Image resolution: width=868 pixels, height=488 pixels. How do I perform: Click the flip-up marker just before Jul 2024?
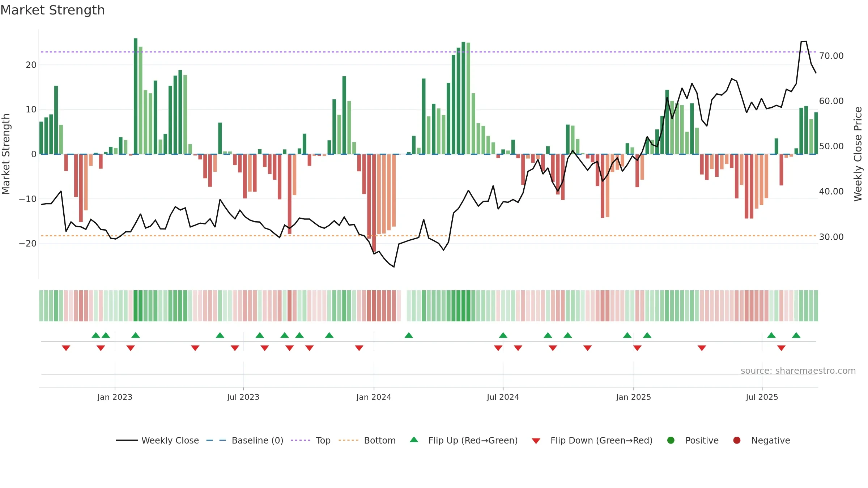503,335
